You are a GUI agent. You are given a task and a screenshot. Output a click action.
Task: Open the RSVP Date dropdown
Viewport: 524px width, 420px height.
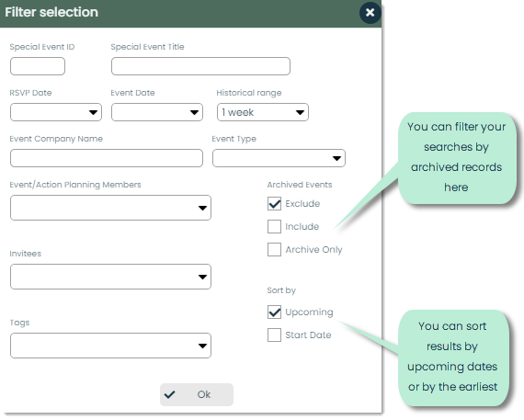56,112
